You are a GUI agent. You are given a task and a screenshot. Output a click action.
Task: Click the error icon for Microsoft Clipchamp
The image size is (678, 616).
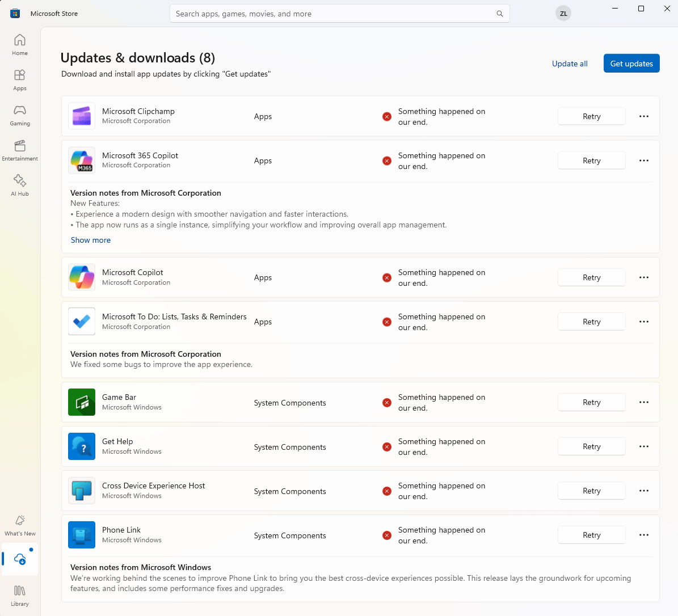[387, 117]
